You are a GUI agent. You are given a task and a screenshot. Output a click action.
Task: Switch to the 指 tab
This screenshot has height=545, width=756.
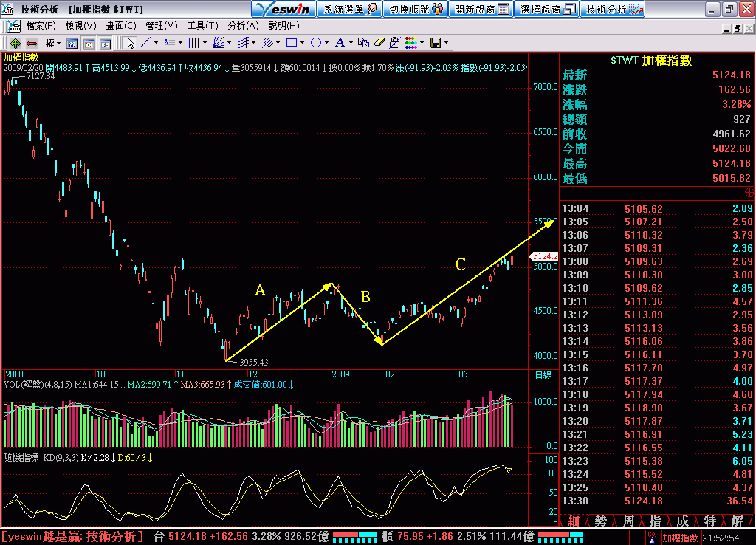[656, 521]
